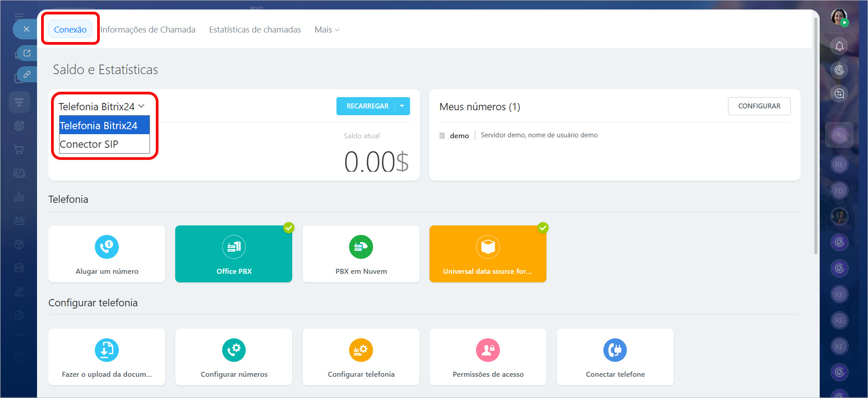The width and height of the screenshot is (868, 398).
Task: Expand the Telefonia Bitrix24 dropdown
Action: (102, 107)
